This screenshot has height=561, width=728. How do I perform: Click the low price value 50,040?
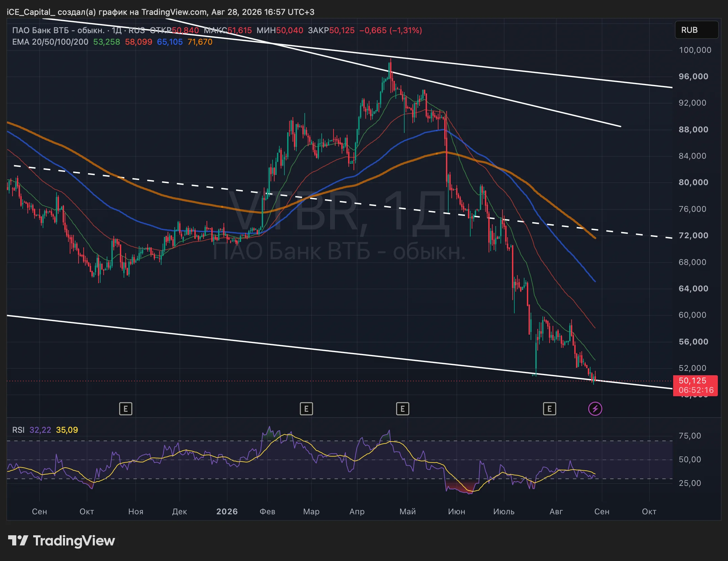click(290, 30)
